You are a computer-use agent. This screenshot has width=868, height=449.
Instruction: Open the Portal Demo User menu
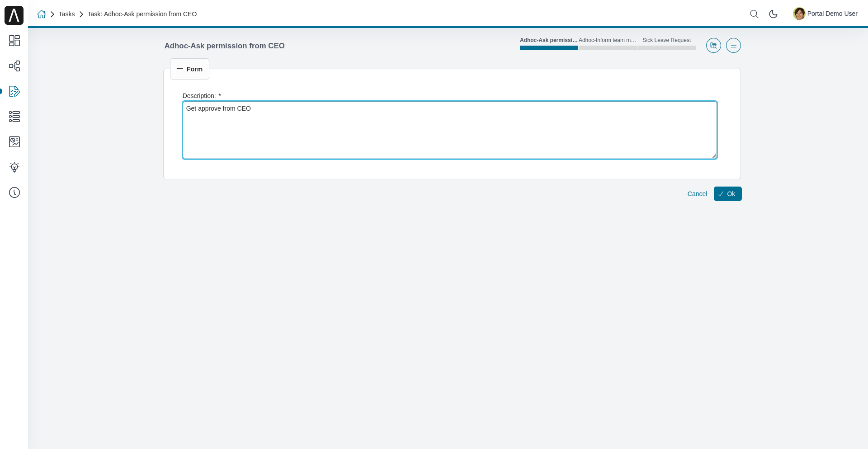coord(826,14)
